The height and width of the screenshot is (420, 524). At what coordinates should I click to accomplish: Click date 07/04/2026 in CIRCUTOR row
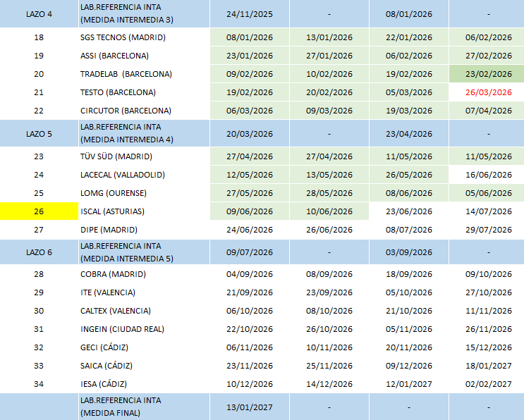(488, 111)
